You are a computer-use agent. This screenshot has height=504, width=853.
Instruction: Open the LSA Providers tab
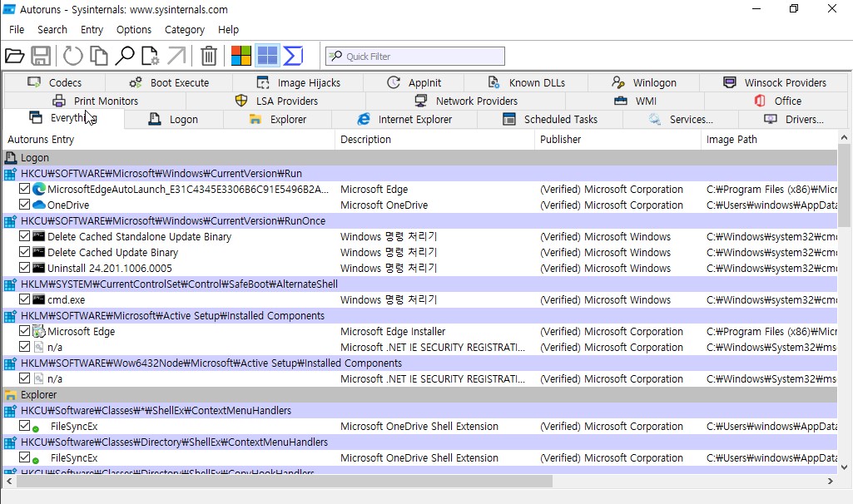point(276,101)
